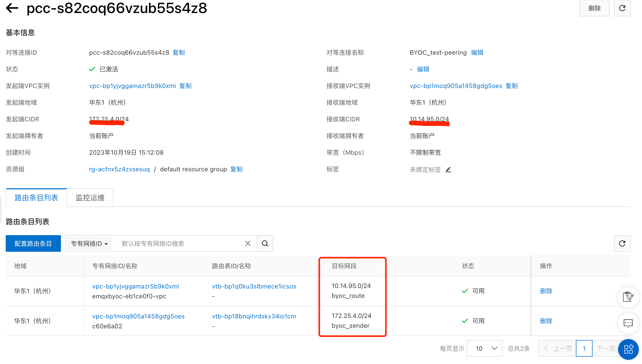Edit tags via the pencil icon
This screenshot has height=364, width=642.
448,170
